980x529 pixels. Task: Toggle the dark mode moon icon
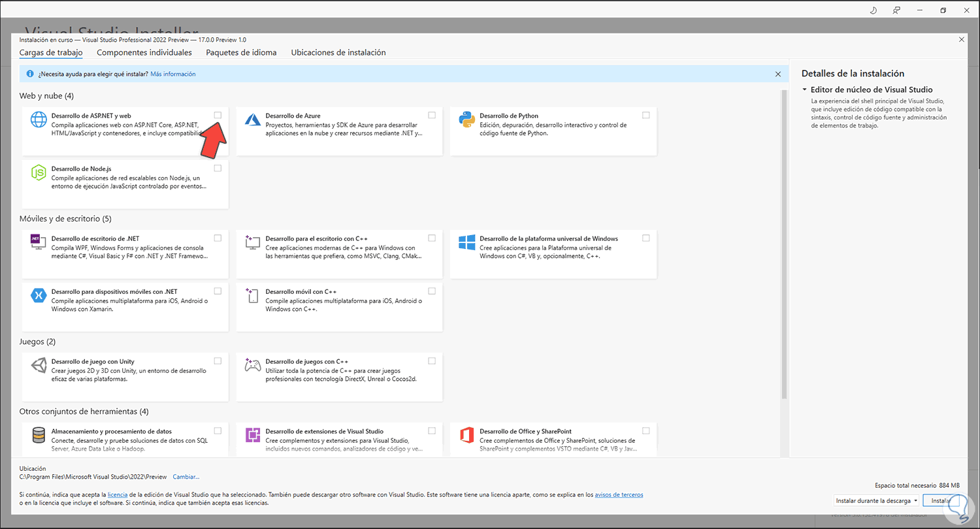pyautogui.click(x=874, y=10)
